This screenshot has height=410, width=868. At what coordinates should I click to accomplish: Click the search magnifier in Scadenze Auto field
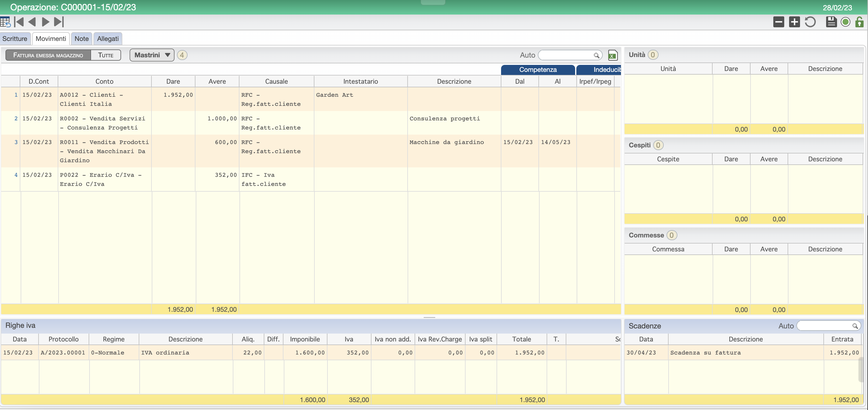pos(855,326)
